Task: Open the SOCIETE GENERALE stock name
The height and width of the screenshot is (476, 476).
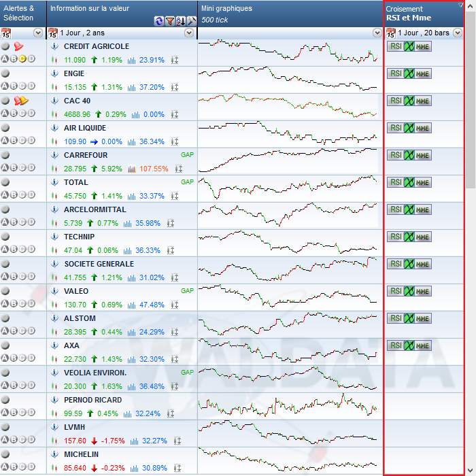Action: (x=99, y=264)
